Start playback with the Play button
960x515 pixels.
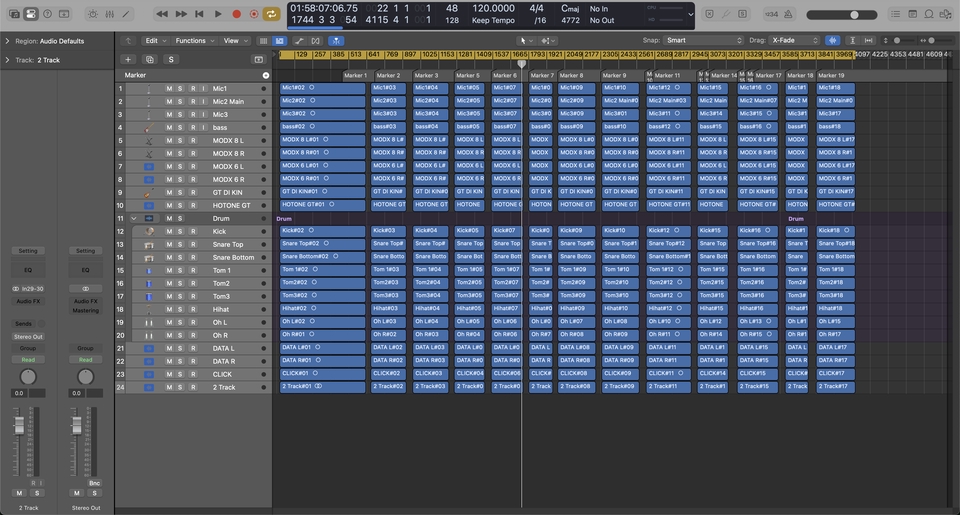click(x=218, y=14)
